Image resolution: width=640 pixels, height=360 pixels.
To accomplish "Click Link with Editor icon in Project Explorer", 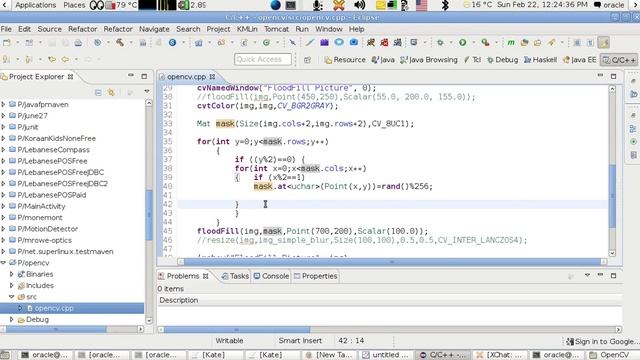I will (111, 93).
